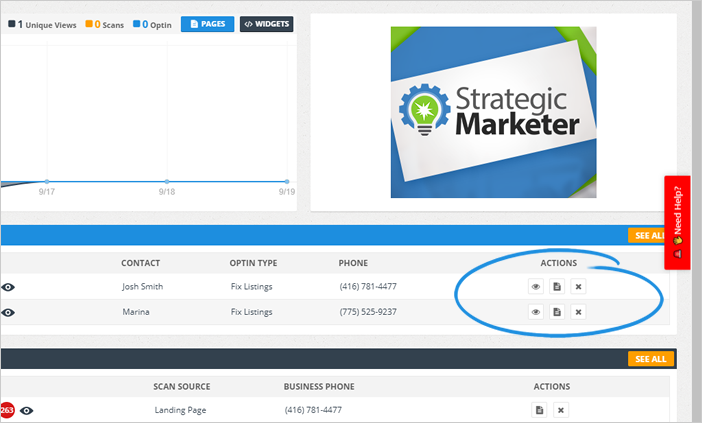Delete the Landing Page scan entry
The image size is (702, 423).
pos(561,410)
